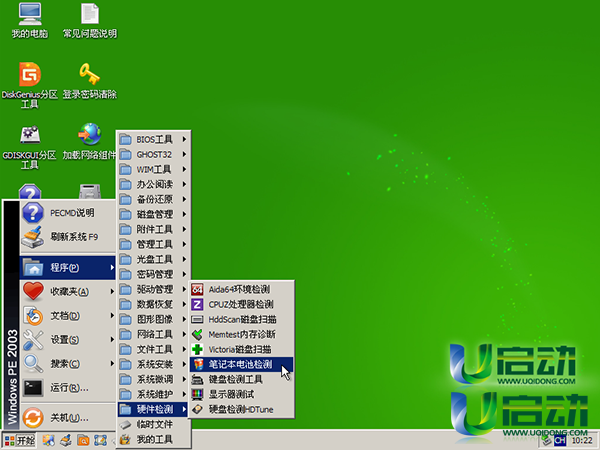Expand the 磁盘管理 submenu arrow
The width and height of the screenshot is (600, 450).
184,214
